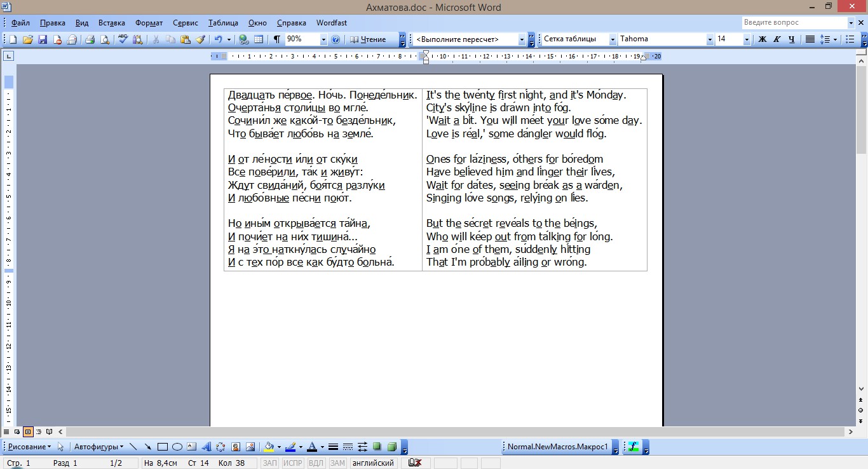Open Microsoft Word help
The image size is (868, 469).
click(336, 39)
